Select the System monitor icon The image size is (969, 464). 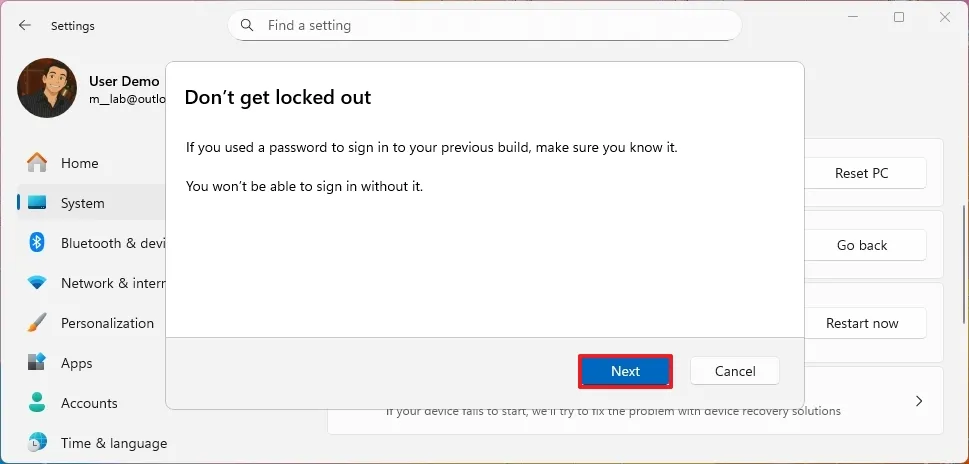[37, 203]
